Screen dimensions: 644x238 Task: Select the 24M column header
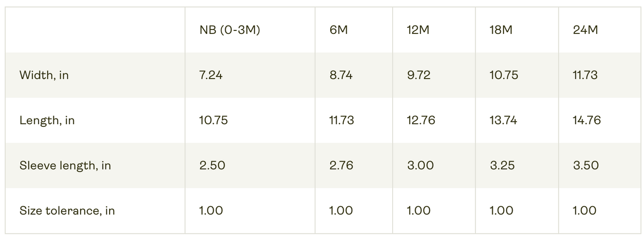coord(585,30)
